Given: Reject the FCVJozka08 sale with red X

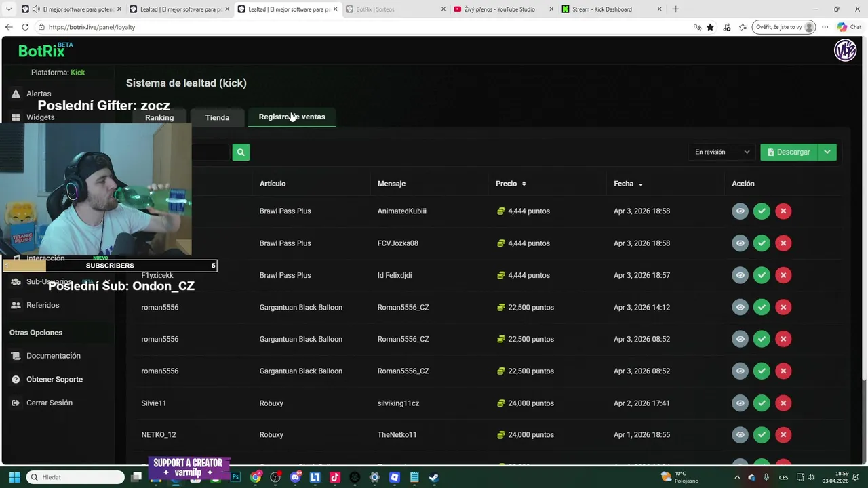Looking at the screenshot, I should click(x=783, y=243).
